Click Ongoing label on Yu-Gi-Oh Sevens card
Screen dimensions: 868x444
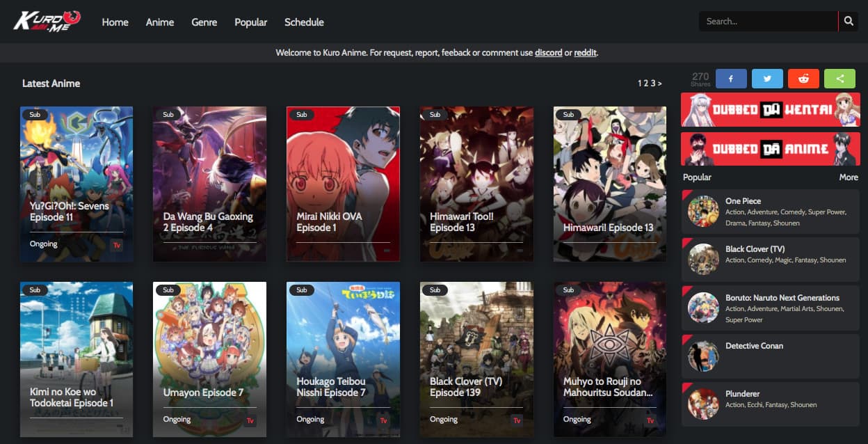coord(43,244)
